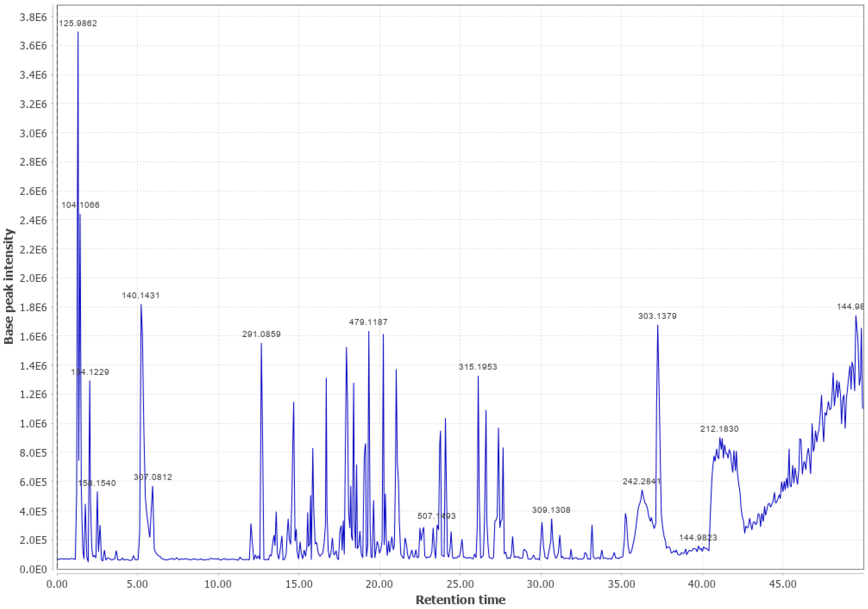Select the 291.0859 peak annotation
This screenshot has width=868, height=609.
point(261,334)
